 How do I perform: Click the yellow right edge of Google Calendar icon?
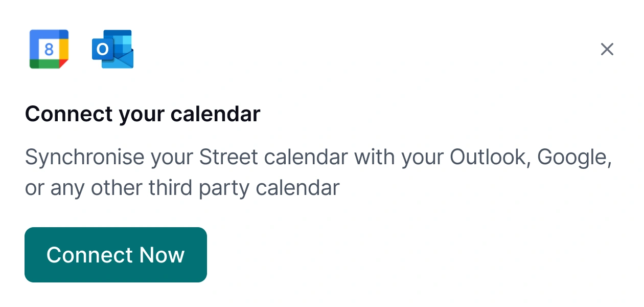[x=64, y=49]
